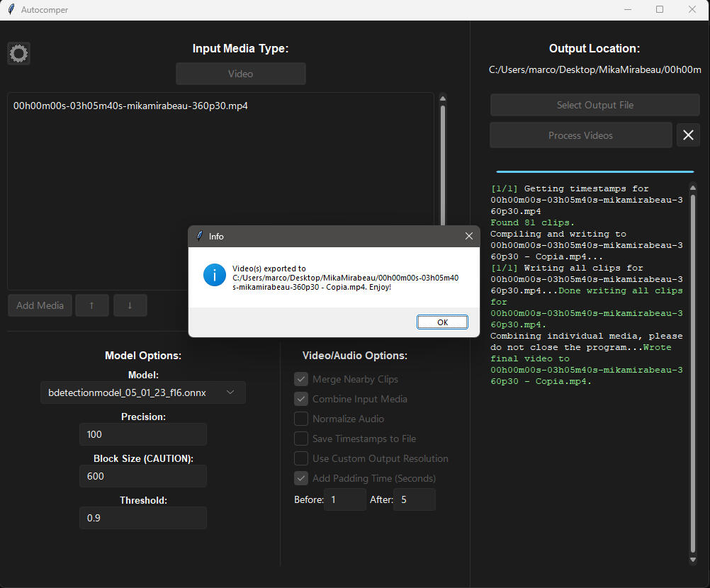Toggle Use Custom Output Resolution checkbox
710x588 pixels.
[x=301, y=458]
